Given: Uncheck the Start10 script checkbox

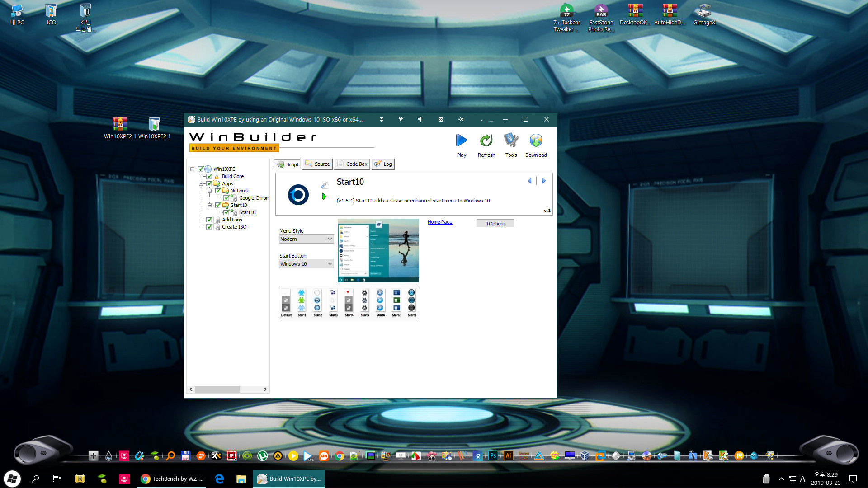Looking at the screenshot, I should click(226, 212).
